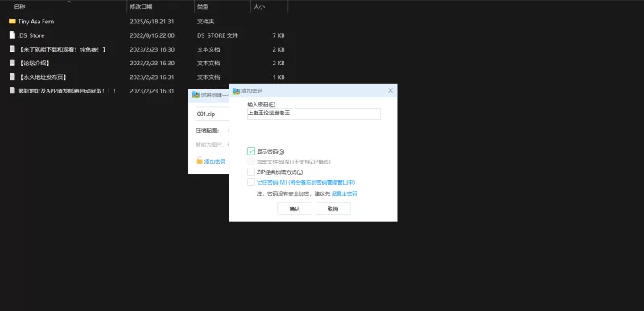Sort files by the 名称 column header
This screenshot has width=644, height=311.
[x=19, y=6]
